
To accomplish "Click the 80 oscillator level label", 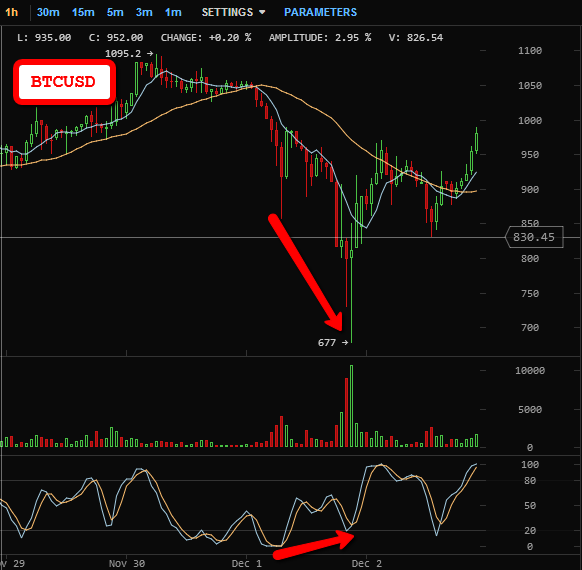I will tap(530, 481).
